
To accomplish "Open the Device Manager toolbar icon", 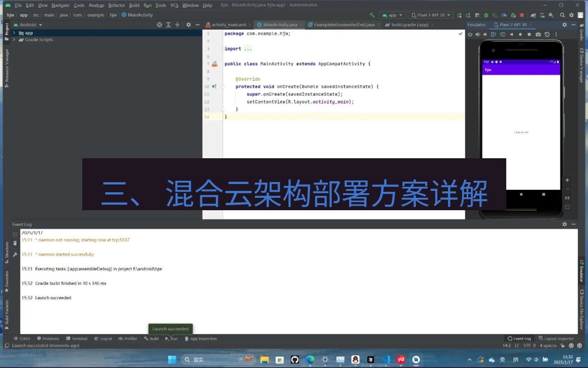I will [543, 15].
